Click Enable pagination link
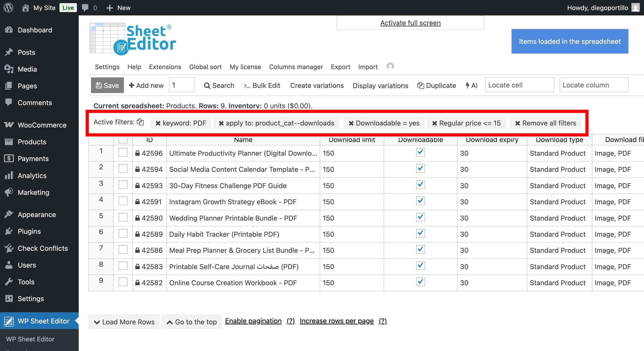This screenshot has height=351, width=644. pos(253,321)
